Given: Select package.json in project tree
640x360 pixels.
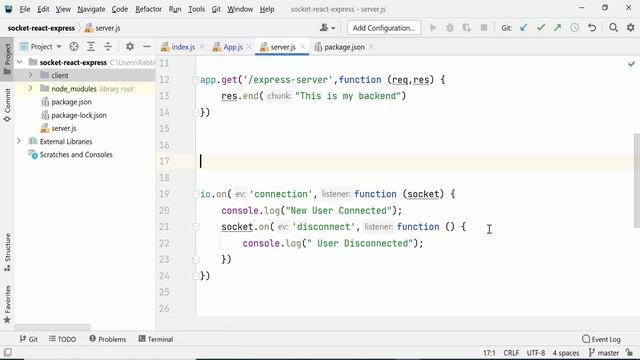Looking at the screenshot, I should tap(71, 102).
